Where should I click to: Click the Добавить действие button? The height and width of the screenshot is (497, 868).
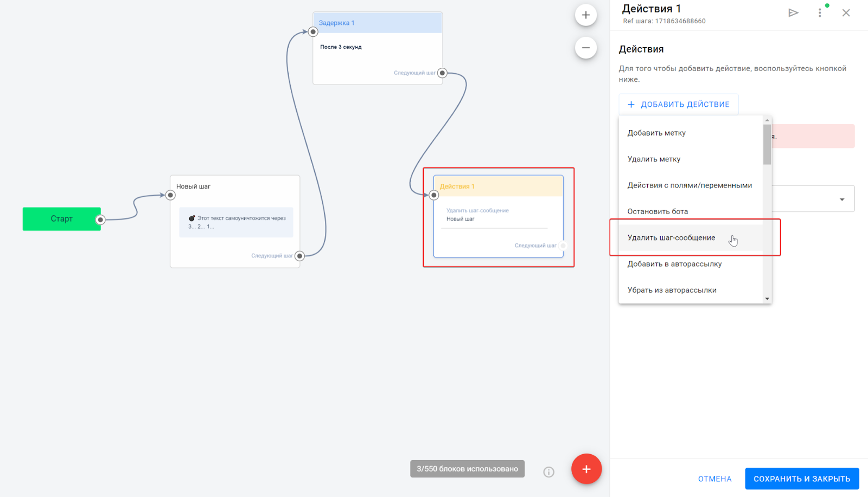[x=679, y=105]
